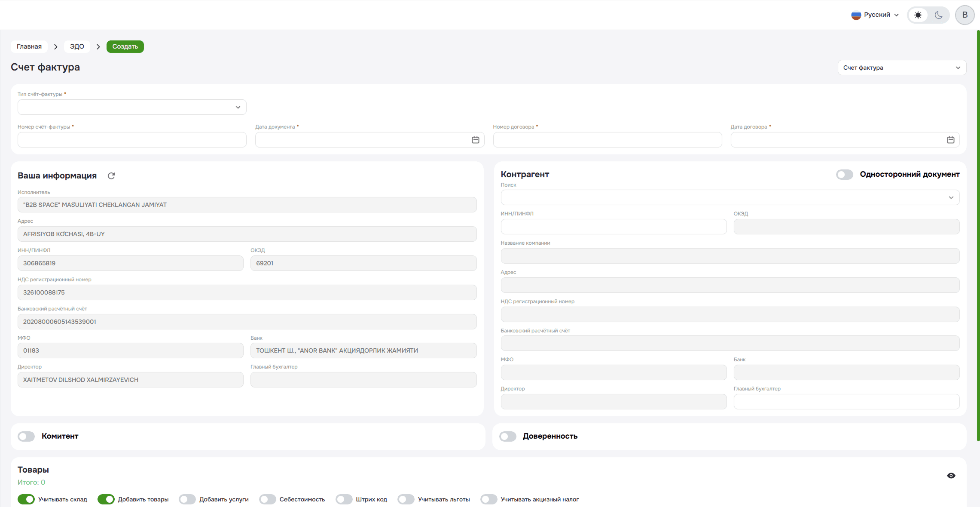Enable Добавить услуги toggle
This screenshot has height=507, width=980.
click(187, 499)
